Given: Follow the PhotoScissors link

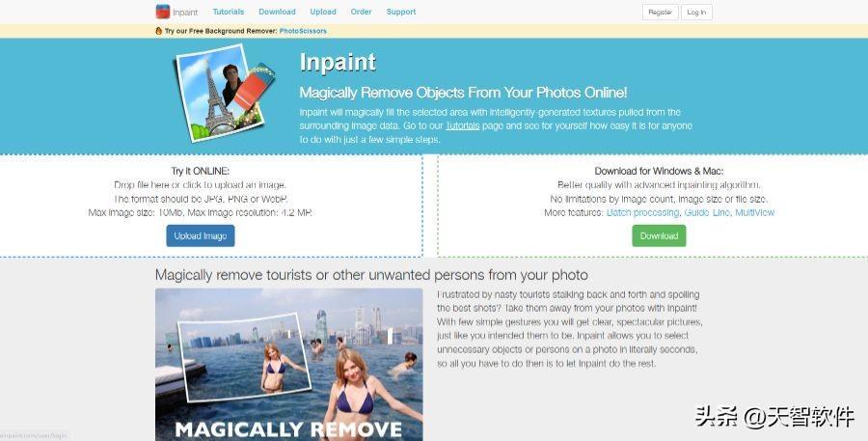Looking at the screenshot, I should [303, 31].
